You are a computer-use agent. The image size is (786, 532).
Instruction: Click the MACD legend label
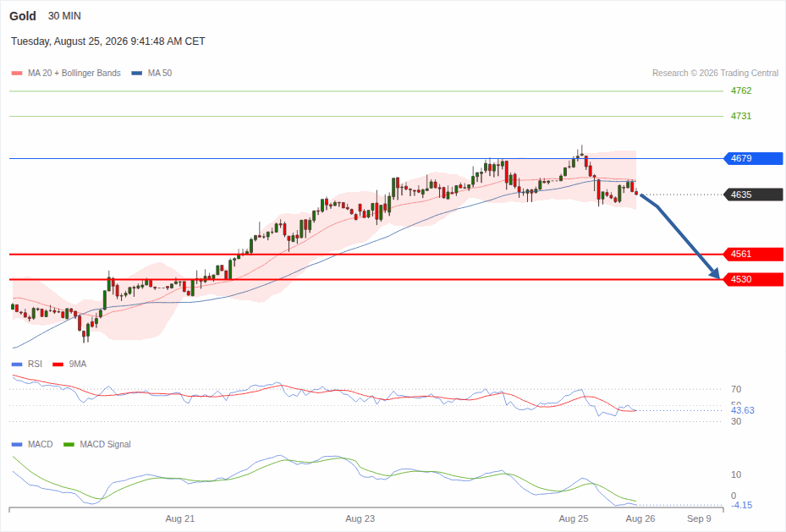tap(40, 444)
